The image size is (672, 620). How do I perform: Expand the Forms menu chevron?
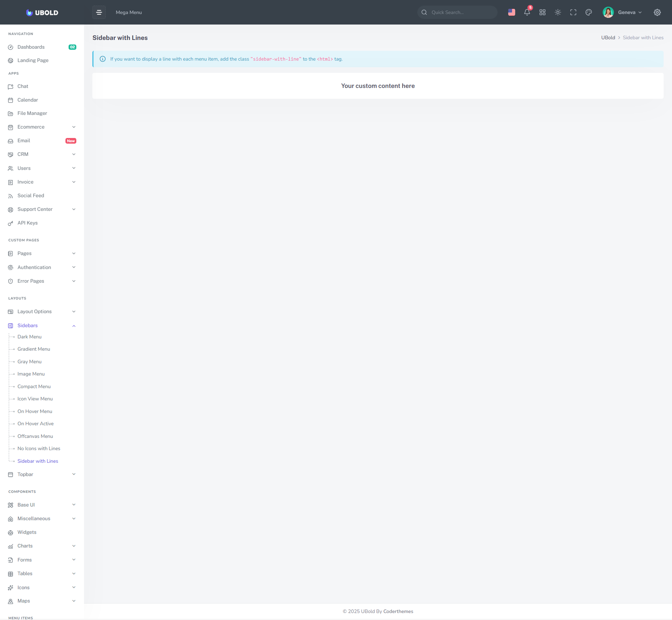74,560
